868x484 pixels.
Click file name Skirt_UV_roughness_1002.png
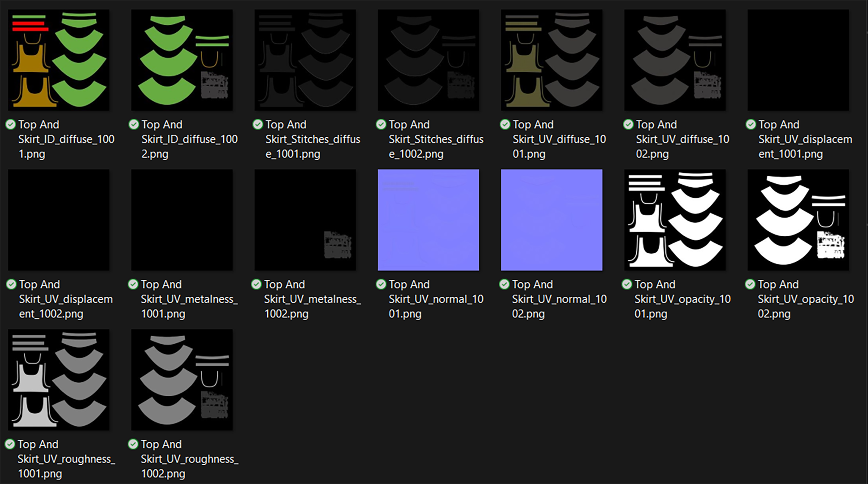click(190, 459)
